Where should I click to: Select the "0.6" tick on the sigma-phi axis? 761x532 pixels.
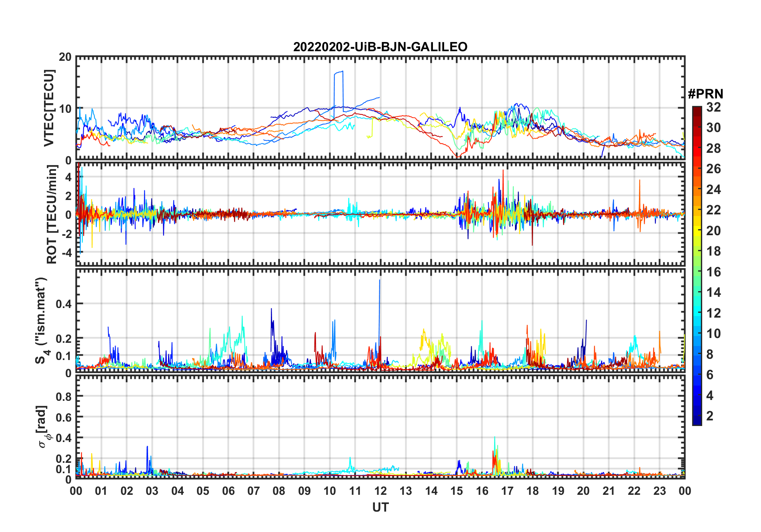[64, 417]
